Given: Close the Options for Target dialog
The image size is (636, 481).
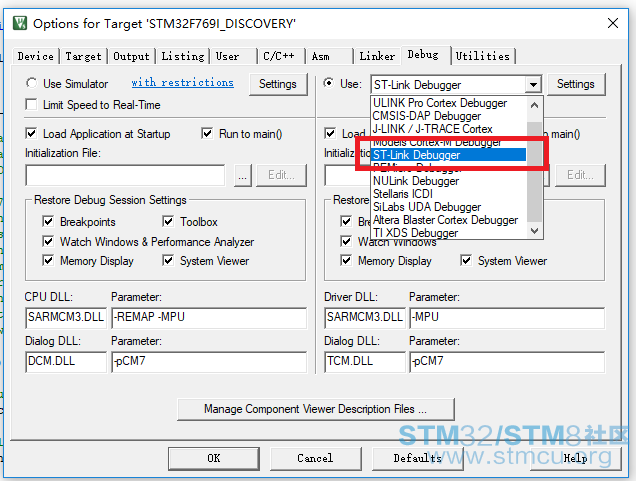Looking at the screenshot, I should point(613,23).
